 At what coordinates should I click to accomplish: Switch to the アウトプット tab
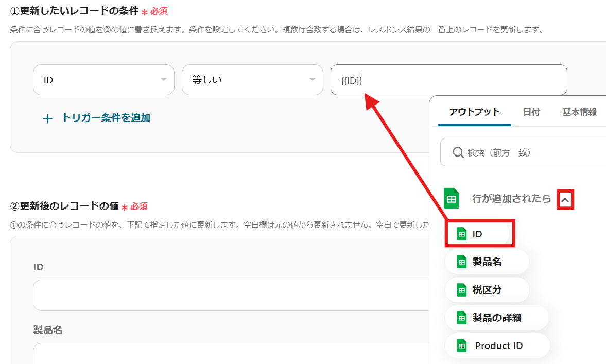click(474, 112)
